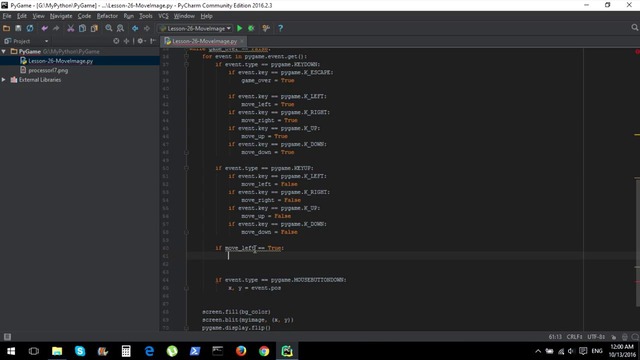Fold the KEYDOWN if block on line 37
The width and height of the screenshot is (640, 360).
point(187,64)
